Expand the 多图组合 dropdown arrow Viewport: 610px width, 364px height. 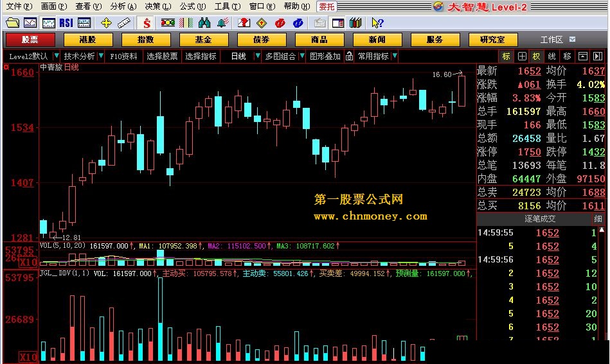click(x=302, y=56)
